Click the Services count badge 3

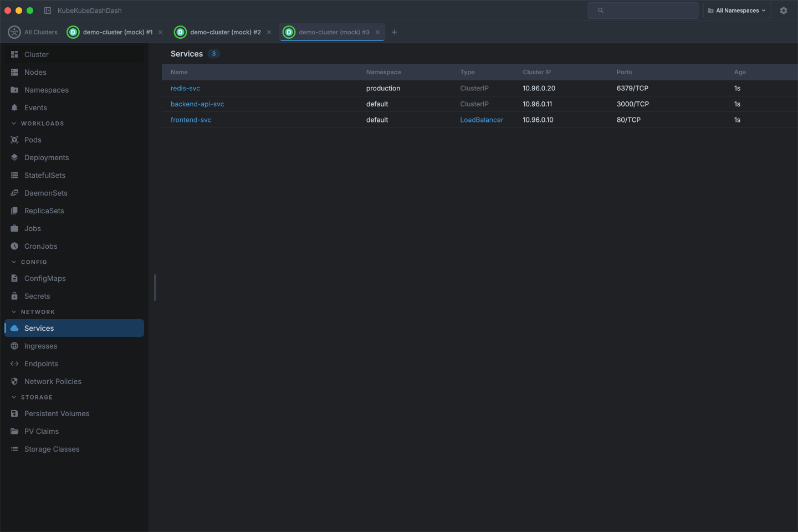tap(214, 54)
